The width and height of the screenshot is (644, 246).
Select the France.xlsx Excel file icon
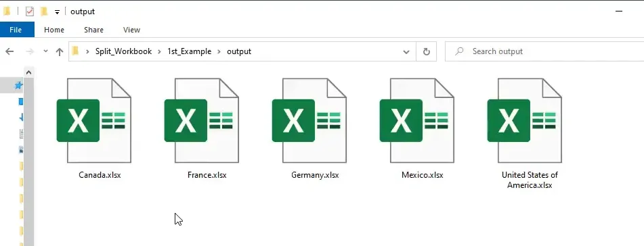pyautogui.click(x=202, y=120)
